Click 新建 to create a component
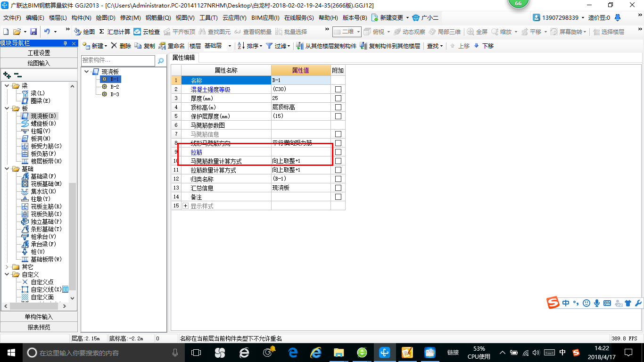The width and height of the screenshot is (644, 362). [x=95, y=46]
